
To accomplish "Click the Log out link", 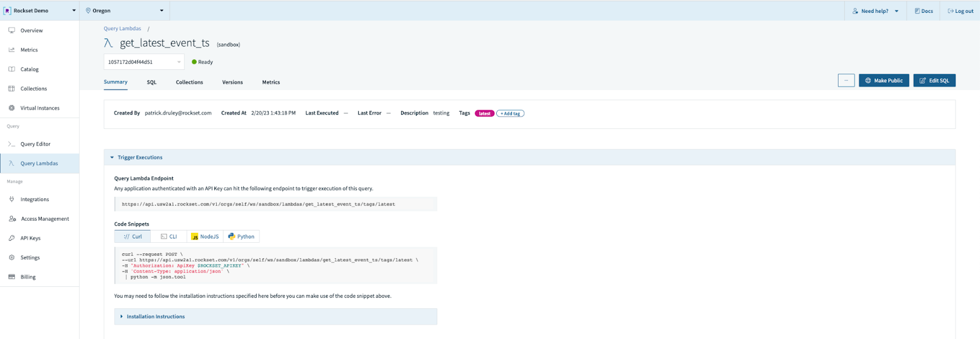I will click(x=960, y=11).
